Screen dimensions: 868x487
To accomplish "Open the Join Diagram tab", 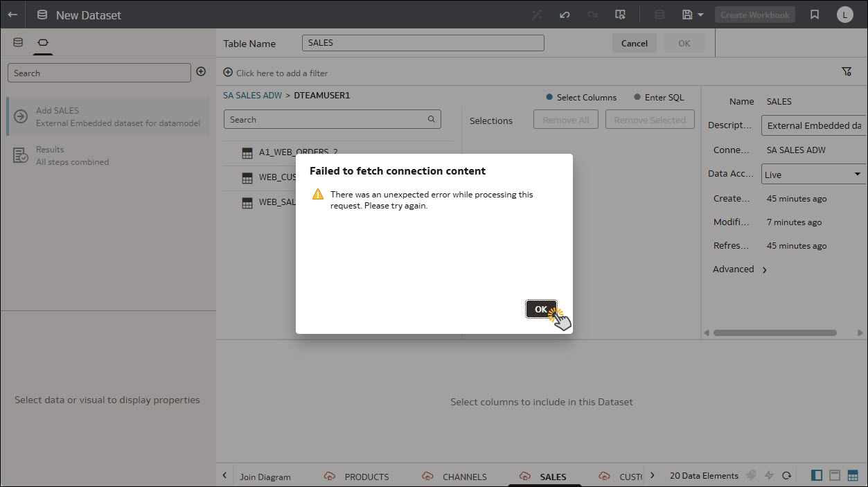I will 265,477.
